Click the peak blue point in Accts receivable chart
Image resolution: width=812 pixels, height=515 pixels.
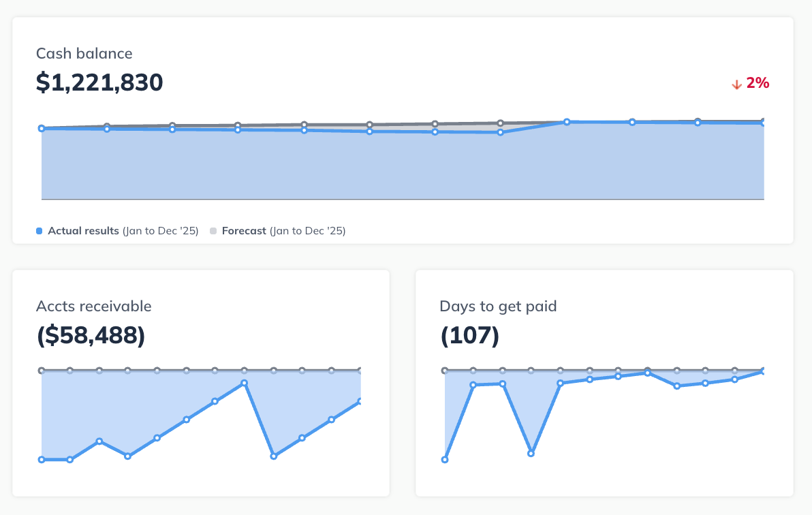tap(244, 383)
